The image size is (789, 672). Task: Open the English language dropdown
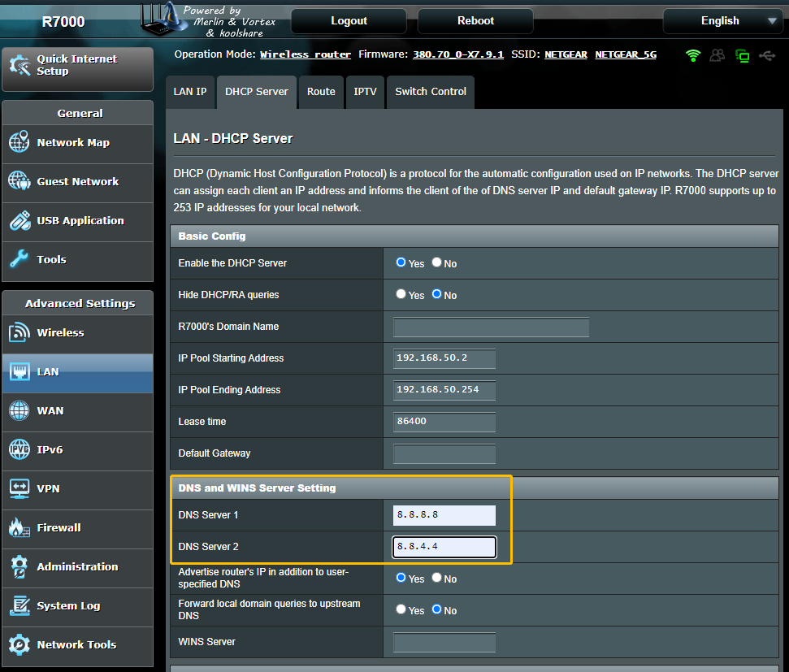coord(722,21)
